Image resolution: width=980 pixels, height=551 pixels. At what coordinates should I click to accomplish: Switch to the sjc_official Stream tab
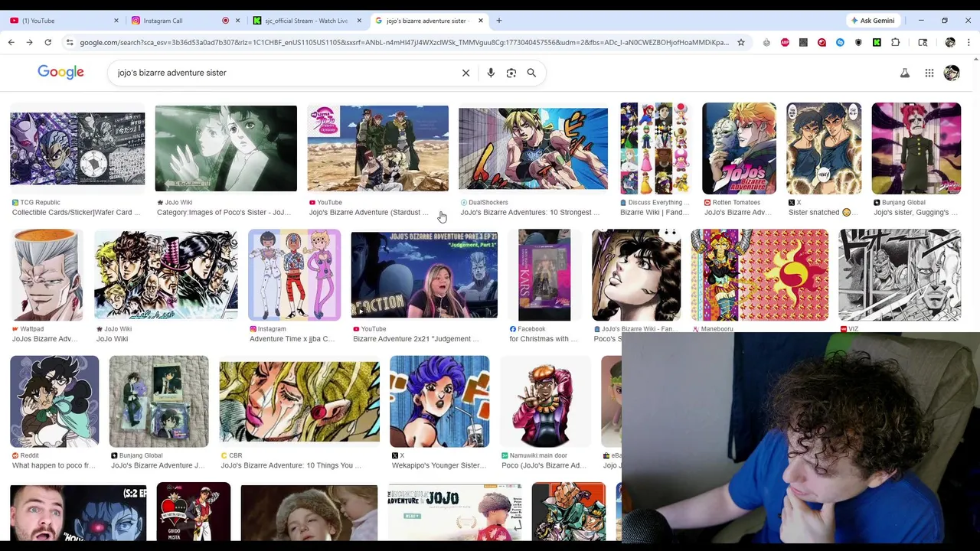tap(306, 21)
